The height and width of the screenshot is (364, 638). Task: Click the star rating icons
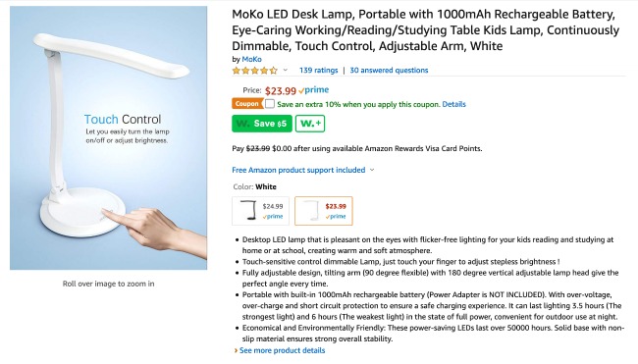255,71
